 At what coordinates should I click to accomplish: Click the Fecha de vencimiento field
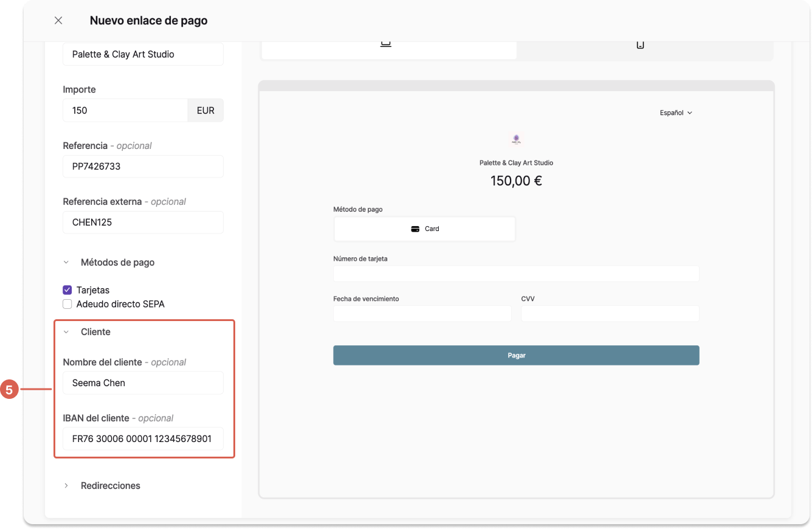pos(422,314)
